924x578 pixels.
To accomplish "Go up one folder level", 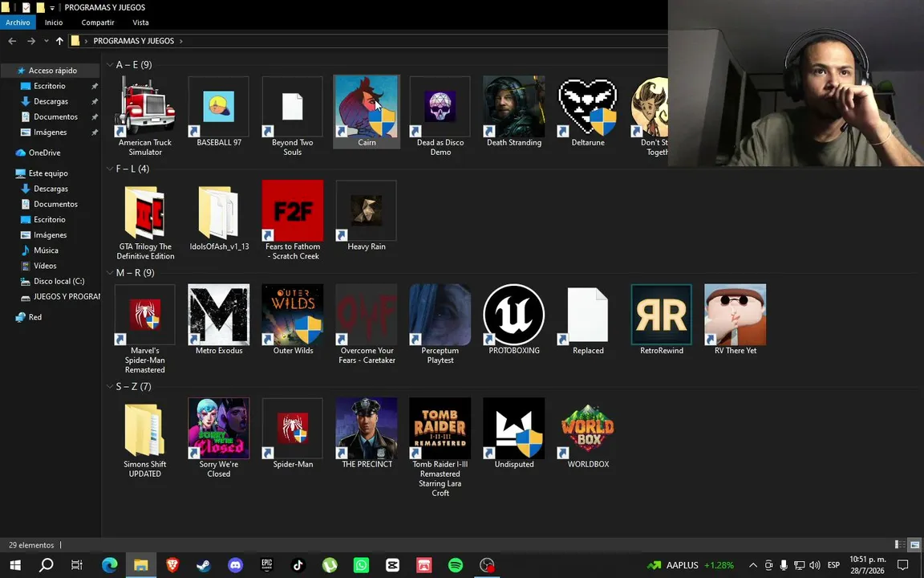I will click(x=59, y=41).
